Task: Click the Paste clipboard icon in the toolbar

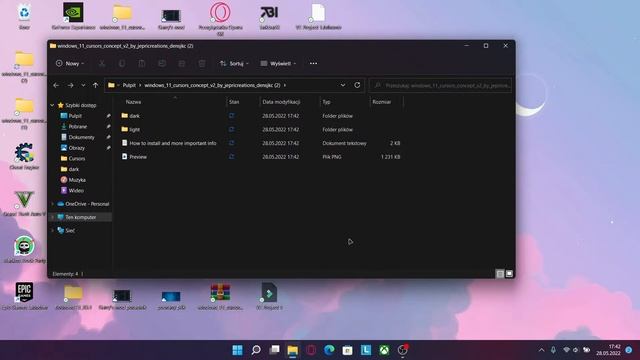Action: pos(142,63)
